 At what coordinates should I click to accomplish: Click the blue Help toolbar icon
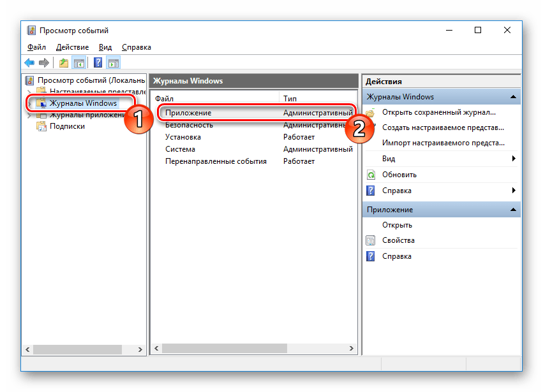click(x=98, y=62)
